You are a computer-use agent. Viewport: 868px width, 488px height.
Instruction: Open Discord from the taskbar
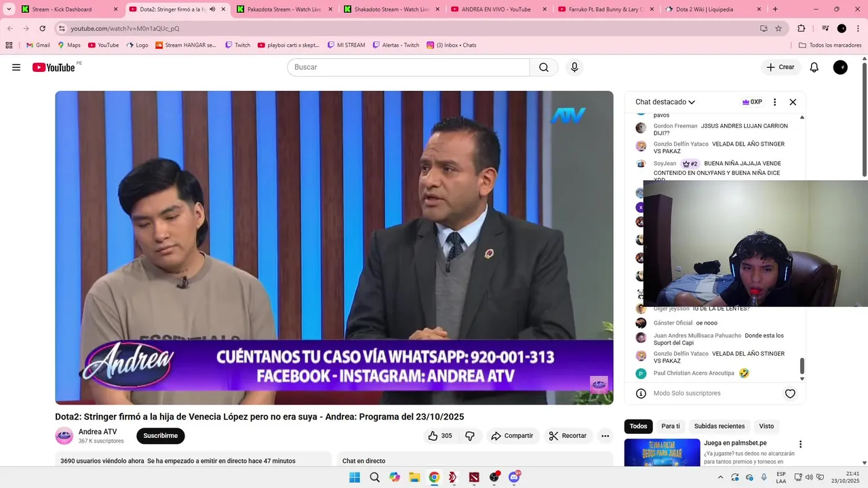(514, 477)
